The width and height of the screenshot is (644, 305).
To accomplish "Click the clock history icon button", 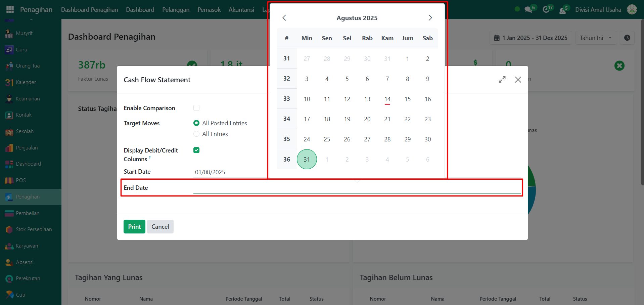I will coord(627,38).
